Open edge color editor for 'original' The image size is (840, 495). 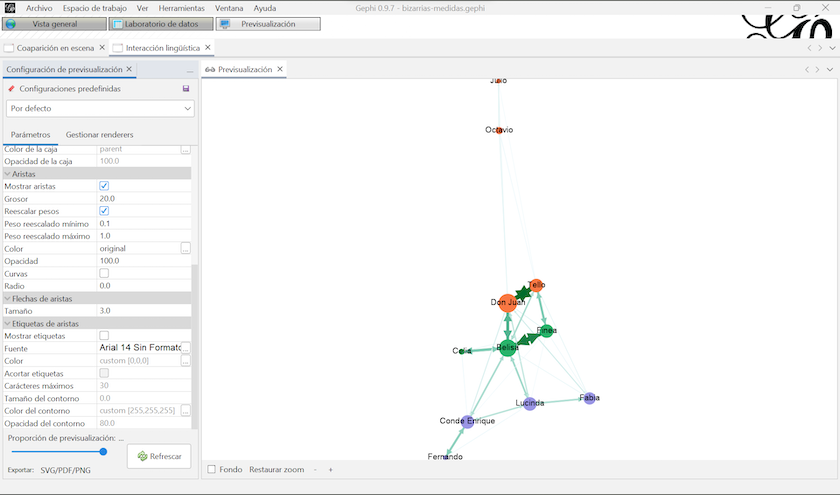185,248
